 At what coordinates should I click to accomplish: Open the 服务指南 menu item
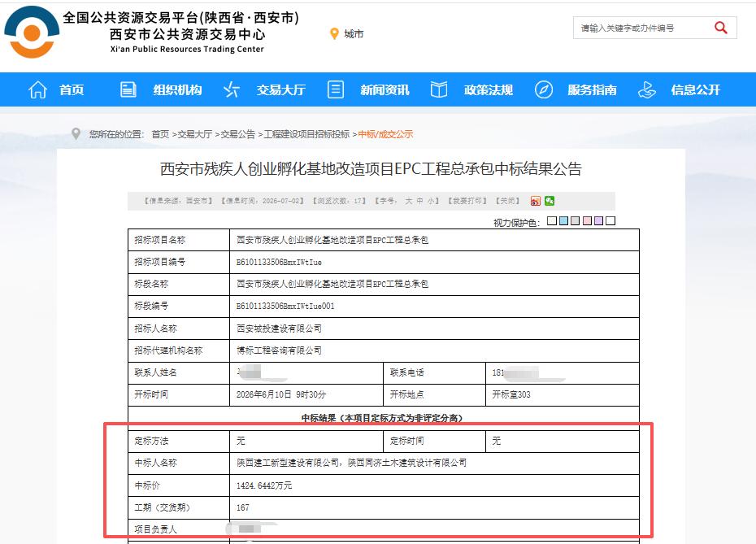coord(592,89)
